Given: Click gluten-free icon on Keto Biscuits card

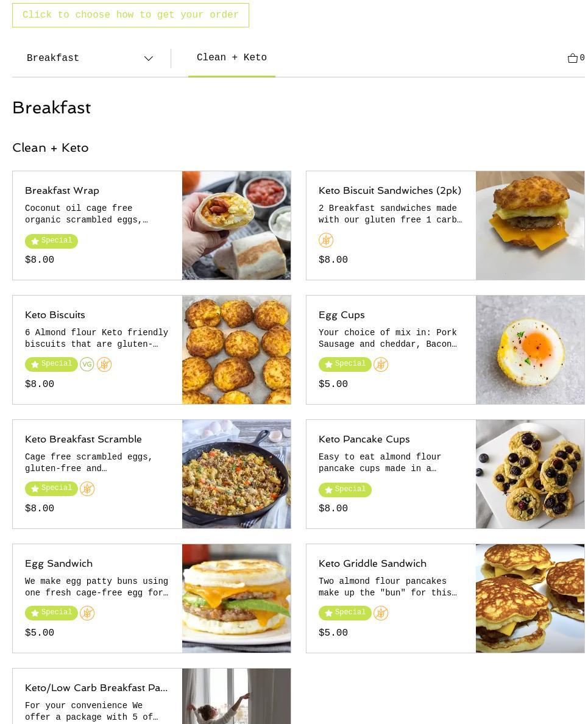Looking at the screenshot, I should click(104, 364).
